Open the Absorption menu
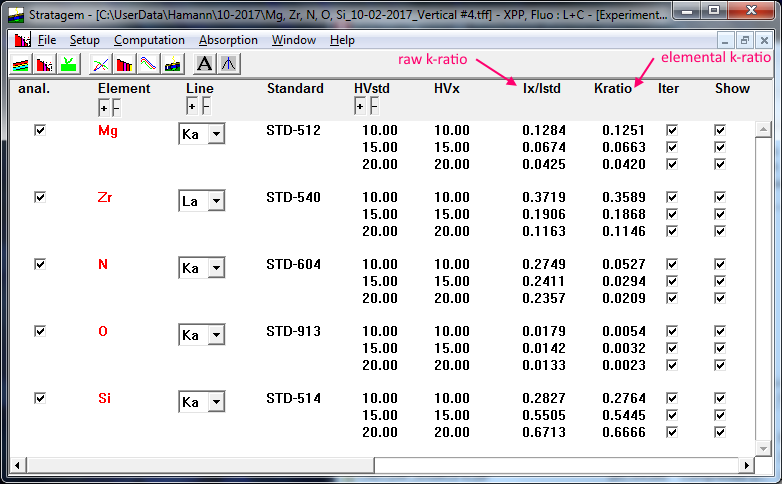The height and width of the screenshot is (484, 782). 228,40
